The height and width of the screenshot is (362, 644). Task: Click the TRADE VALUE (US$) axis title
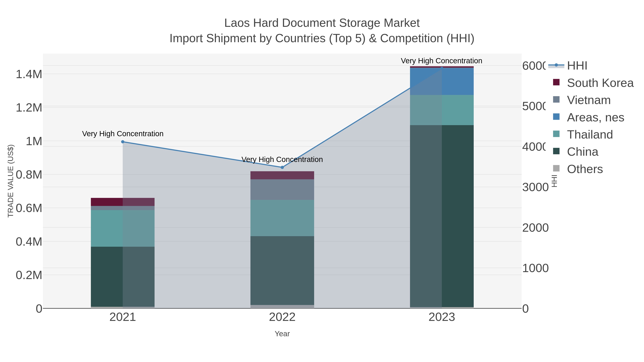point(11,181)
